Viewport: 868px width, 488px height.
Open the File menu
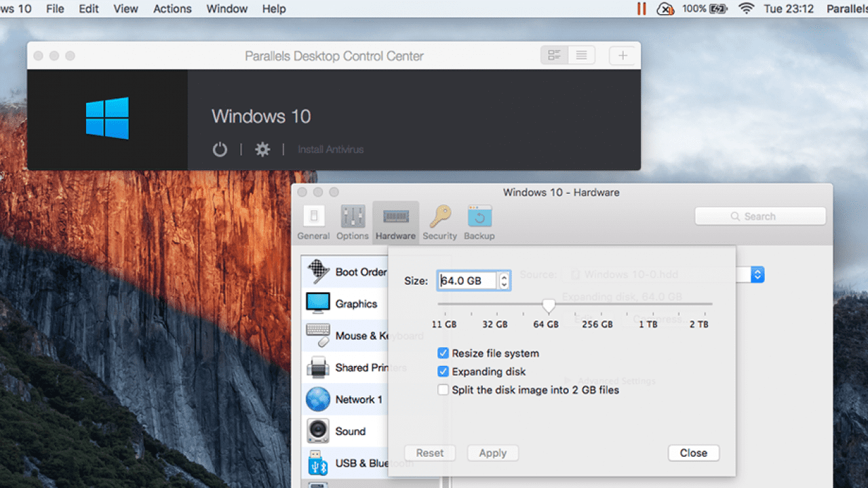[x=55, y=9]
